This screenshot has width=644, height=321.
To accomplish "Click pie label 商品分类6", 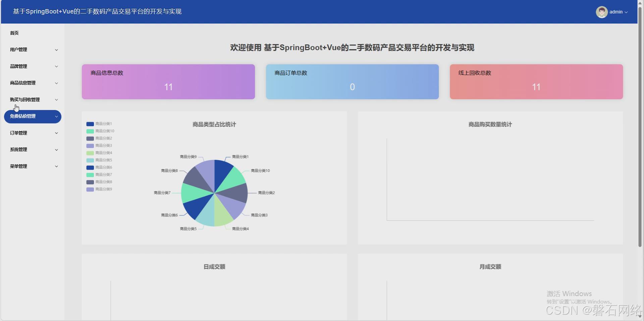I will click(169, 215).
